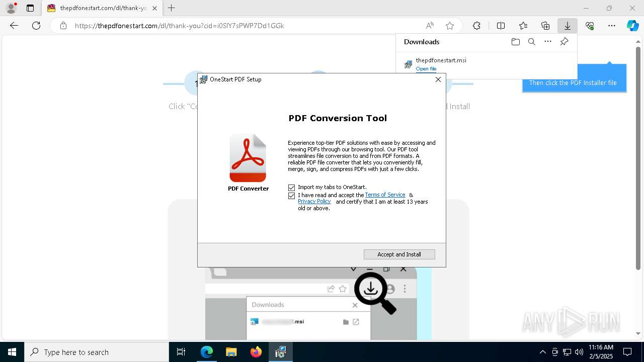The width and height of the screenshot is (644, 362).
Task: Click the Windows Start button
Action: [x=12, y=352]
